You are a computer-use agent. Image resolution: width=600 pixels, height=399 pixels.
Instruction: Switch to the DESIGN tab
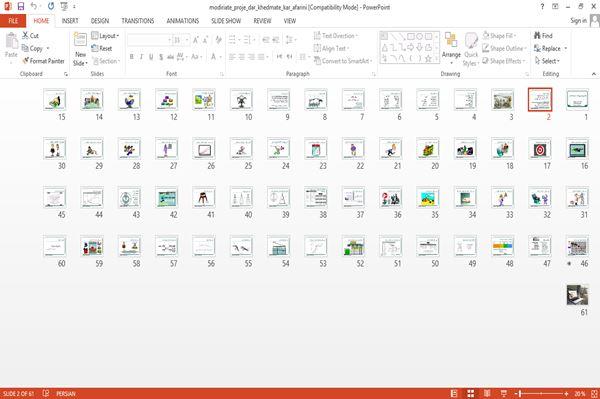[x=100, y=21]
